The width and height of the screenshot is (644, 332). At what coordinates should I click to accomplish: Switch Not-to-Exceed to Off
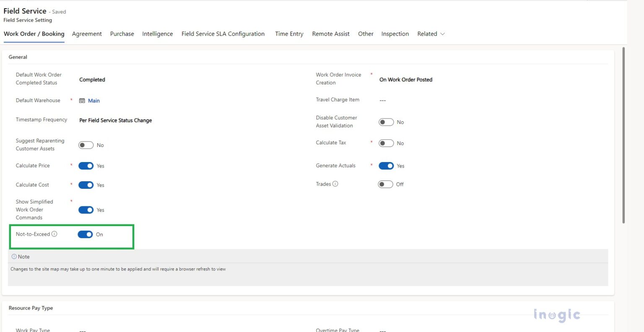point(86,234)
